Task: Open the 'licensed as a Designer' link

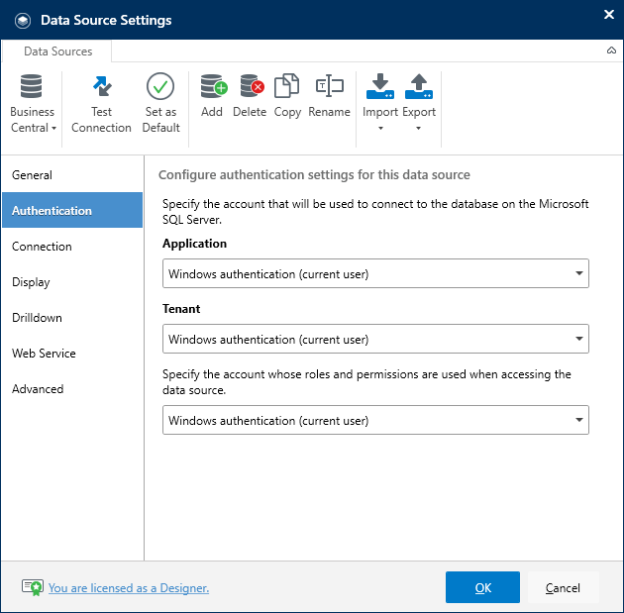Action: pyautogui.click(x=129, y=588)
